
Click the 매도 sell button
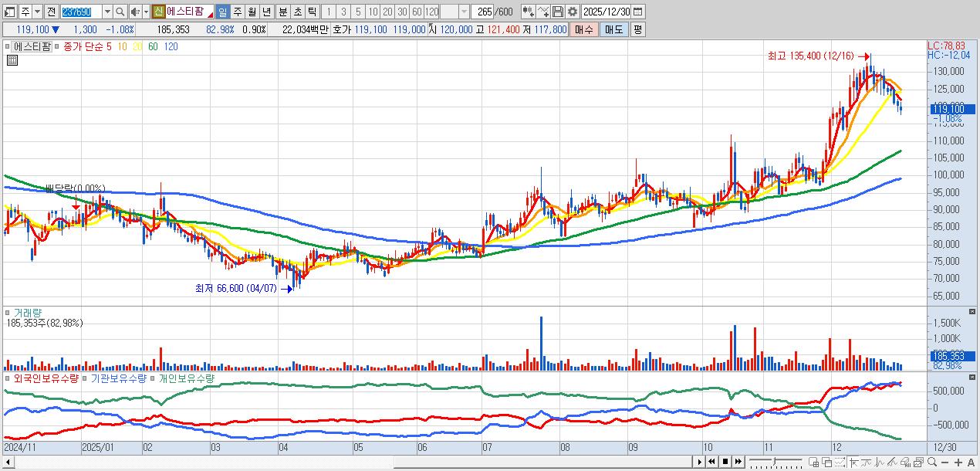[614, 29]
